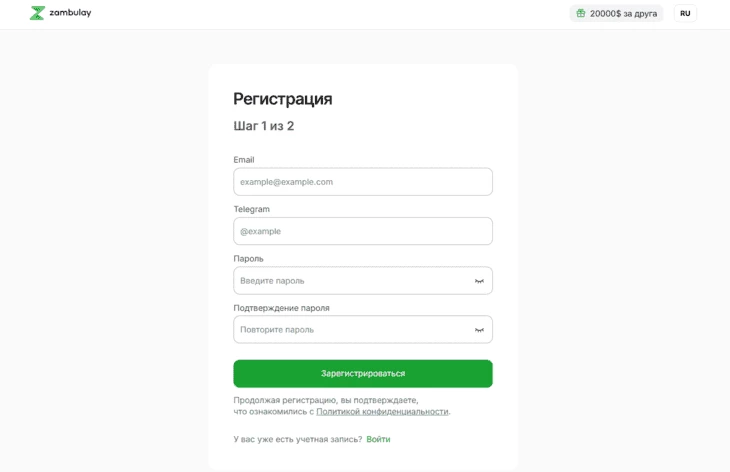Click the Регистрация heading
Viewport: 730px width, 472px height.
[x=283, y=99]
